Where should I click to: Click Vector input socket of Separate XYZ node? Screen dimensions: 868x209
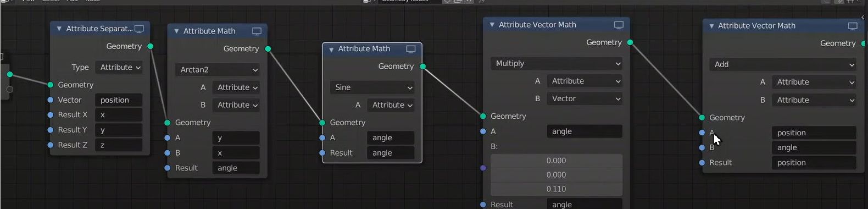(51, 100)
